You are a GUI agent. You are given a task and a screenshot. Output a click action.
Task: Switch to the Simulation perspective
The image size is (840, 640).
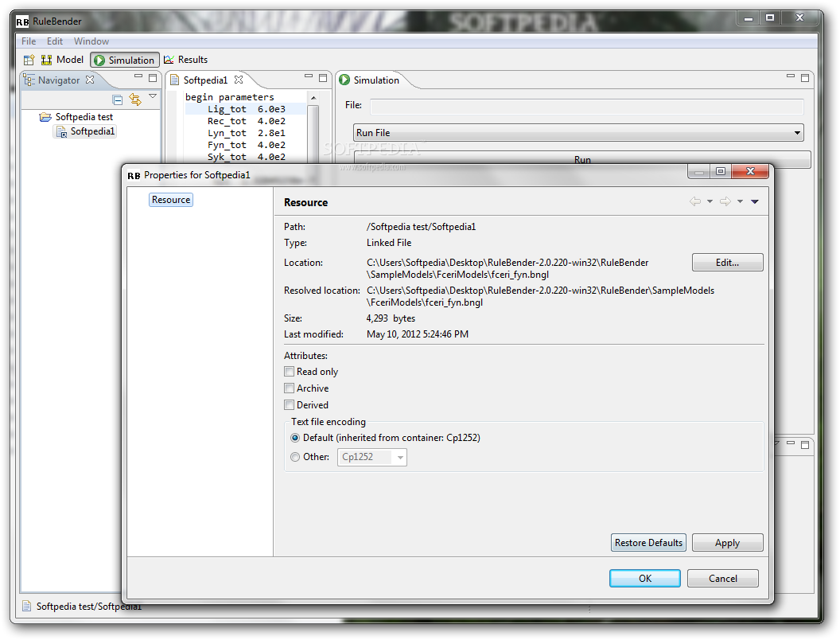(124, 60)
